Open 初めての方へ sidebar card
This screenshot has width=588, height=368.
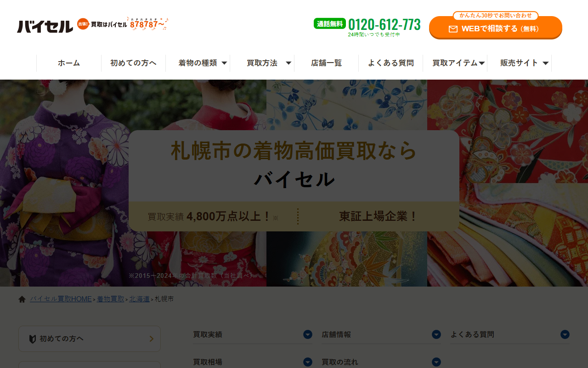(x=90, y=339)
